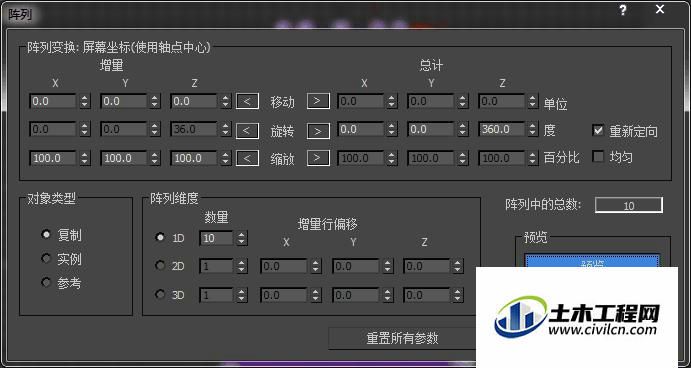The image size is (691, 368).
Task: Toggle the 均匀 checkbox
Action: pyautogui.click(x=598, y=156)
